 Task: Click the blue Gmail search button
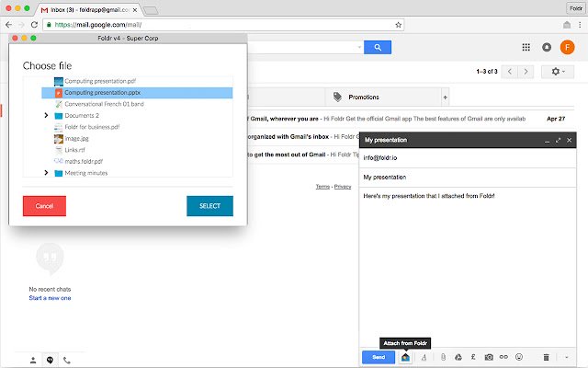coord(378,47)
